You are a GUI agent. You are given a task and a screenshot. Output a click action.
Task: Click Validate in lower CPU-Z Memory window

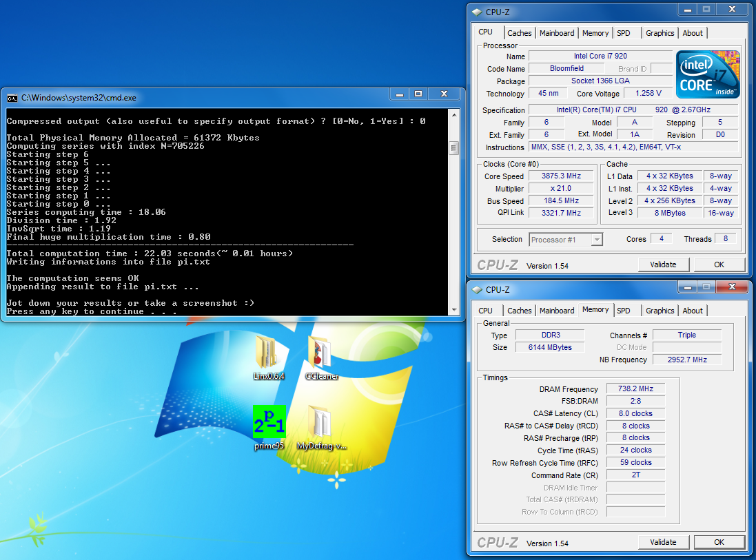[x=664, y=542]
